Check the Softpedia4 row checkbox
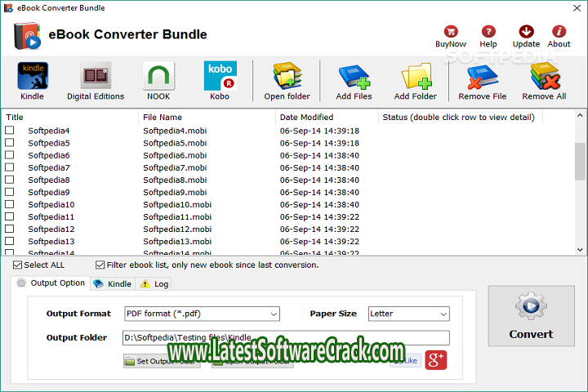 pyautogui.click(x=9, y=130)
